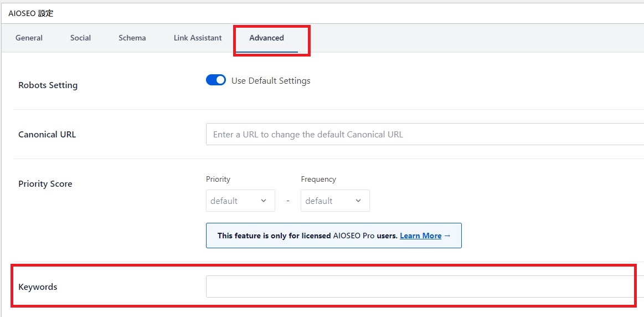
Task: Go to the Link Assistant tab
Action: pos(198,38)
